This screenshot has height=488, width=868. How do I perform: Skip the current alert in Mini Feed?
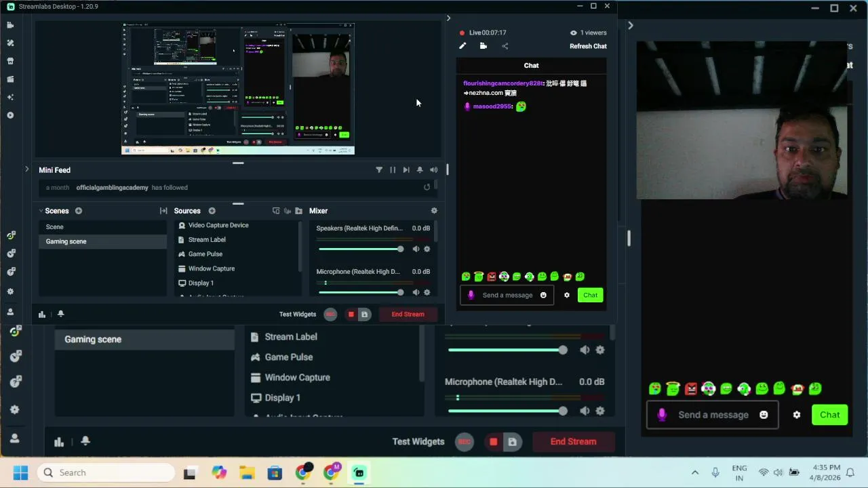click(406, 170)
